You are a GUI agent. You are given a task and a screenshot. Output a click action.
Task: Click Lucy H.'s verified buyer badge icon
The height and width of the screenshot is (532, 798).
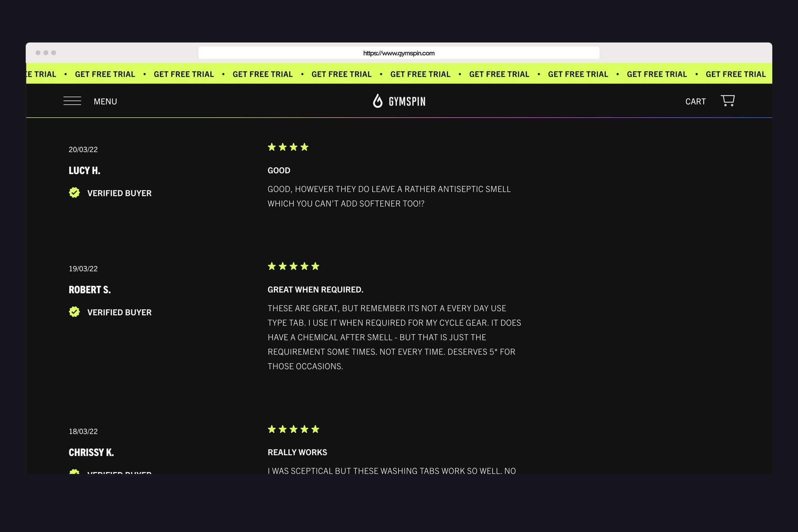pos(74,193)
